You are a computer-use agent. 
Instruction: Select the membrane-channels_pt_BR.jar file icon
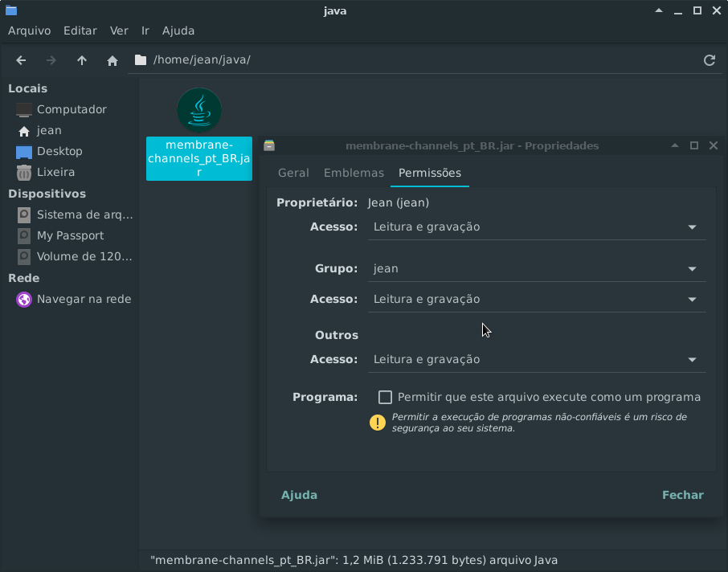point(199,110)
